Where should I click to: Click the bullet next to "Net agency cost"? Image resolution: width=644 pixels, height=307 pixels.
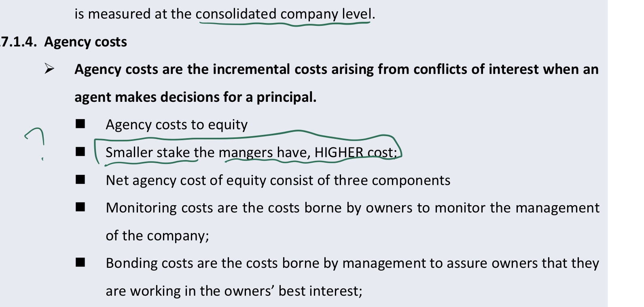[x=80, y=179]
